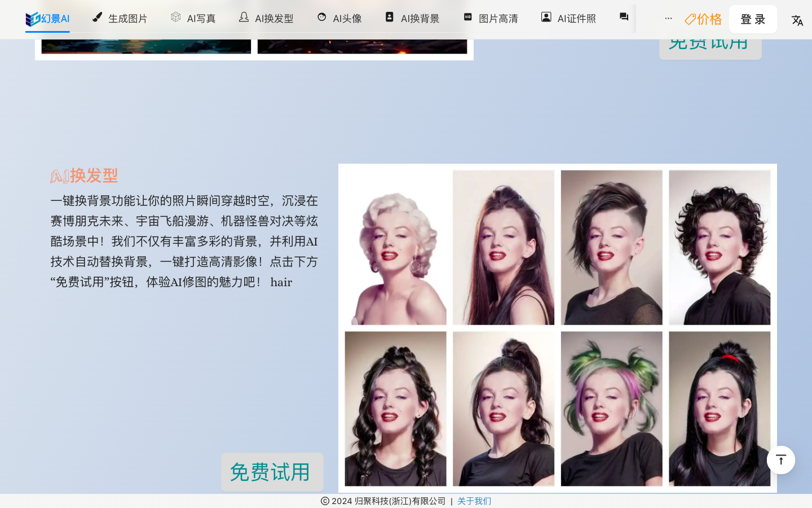Open the language translate icon
Screen dimensions: 812x508
click(x=797, y=20)
